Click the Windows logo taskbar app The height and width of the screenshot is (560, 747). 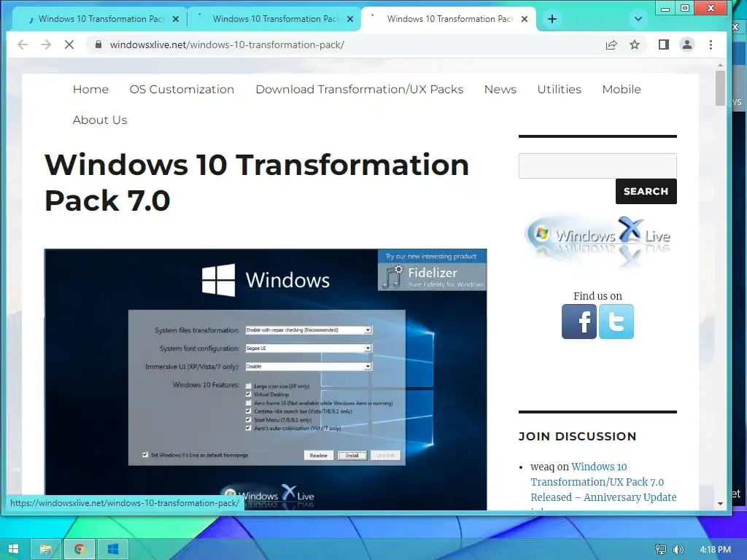[113, 549]
